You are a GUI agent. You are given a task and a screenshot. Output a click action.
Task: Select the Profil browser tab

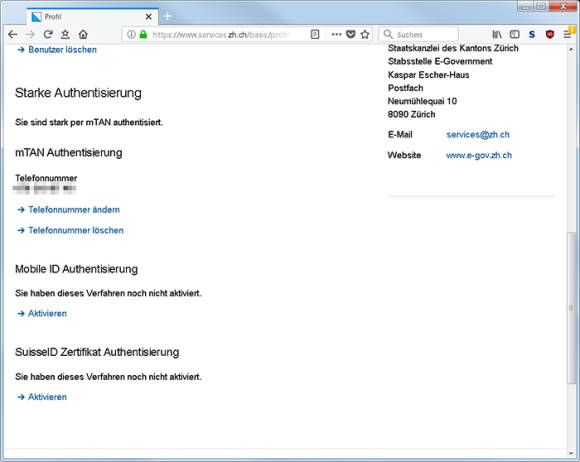point(92,17)
